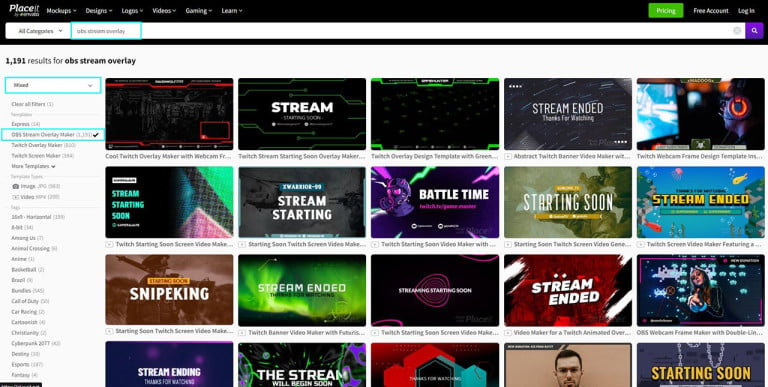
Task: Filter by Express templates
Action: [x=25, y=124]
